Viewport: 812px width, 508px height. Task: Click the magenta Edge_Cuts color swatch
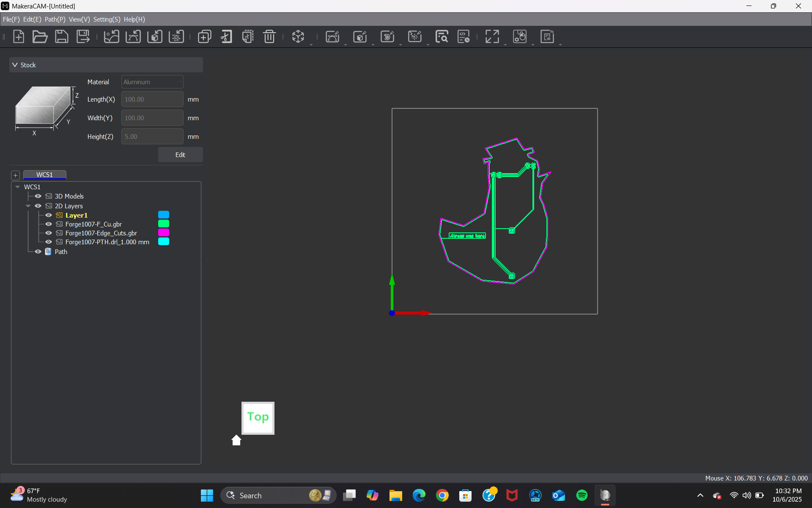[x=163, y=233]
